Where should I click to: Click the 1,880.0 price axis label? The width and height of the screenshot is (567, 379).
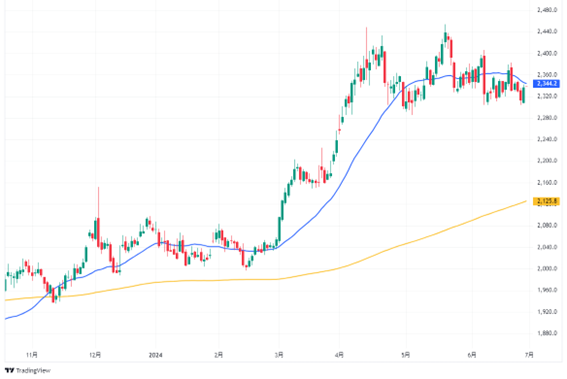pos(547,333)
